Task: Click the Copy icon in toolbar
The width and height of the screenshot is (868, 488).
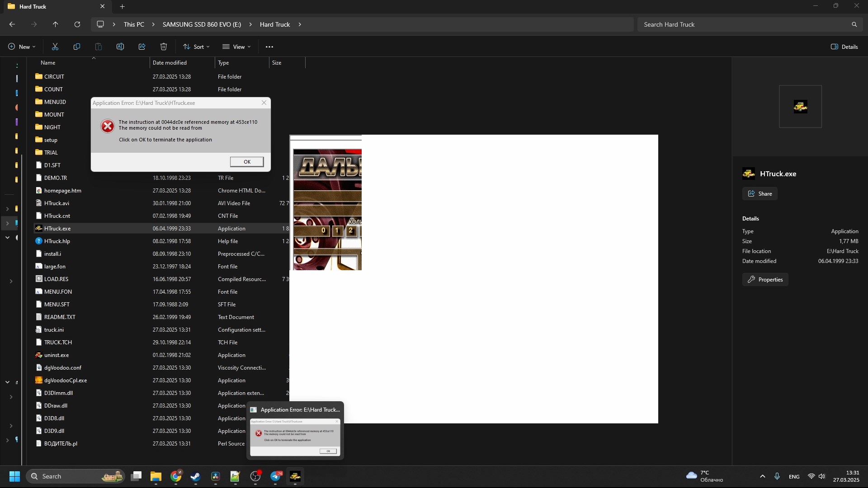Action: click(x=77, y=47)
